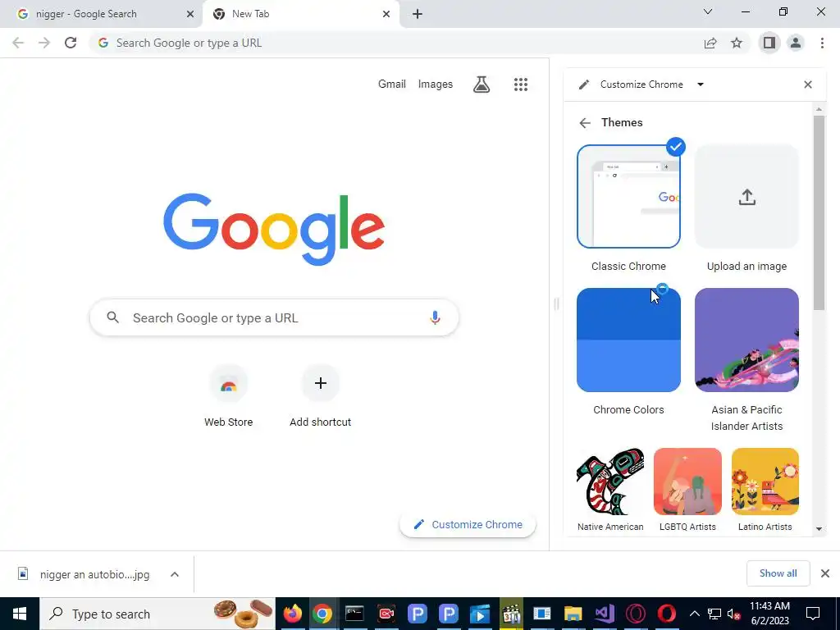Click the side panel scrollbar thumb
This screenshot has width=840, height=630.
pyautogui.click(x=819, y=212)
